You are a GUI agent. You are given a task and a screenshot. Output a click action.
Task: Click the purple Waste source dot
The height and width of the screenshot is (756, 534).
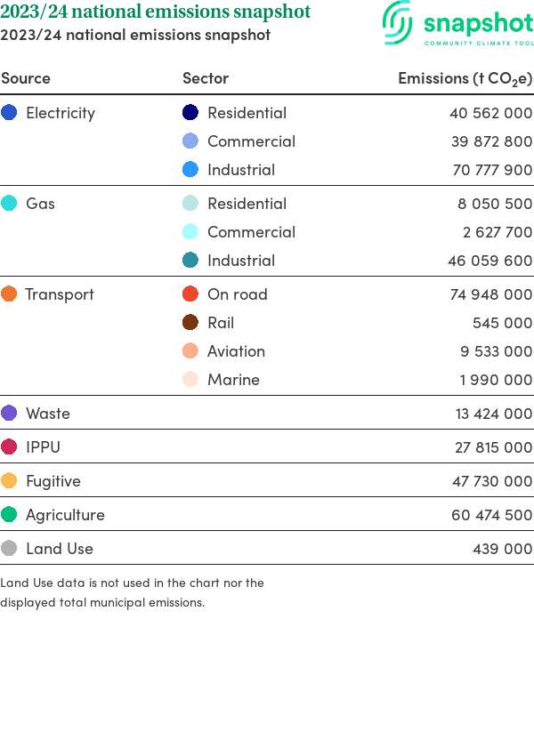pyautogui.click(x=10, y=414)
